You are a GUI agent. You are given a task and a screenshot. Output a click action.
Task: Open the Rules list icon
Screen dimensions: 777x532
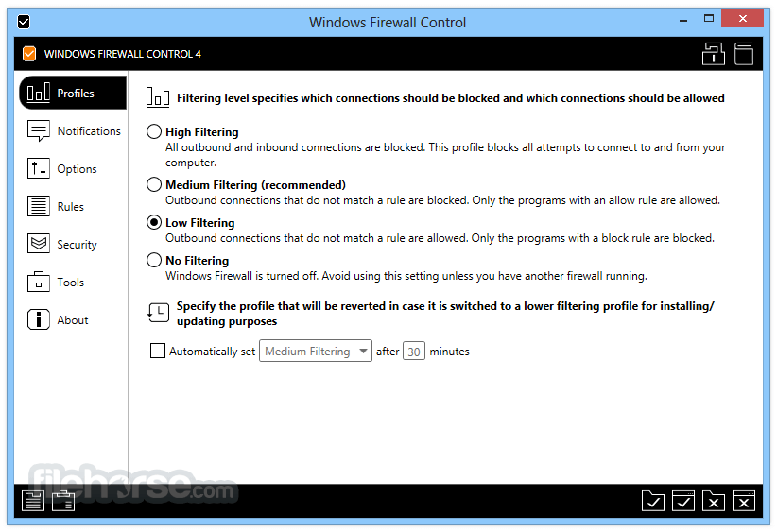[x=38, y=206]
